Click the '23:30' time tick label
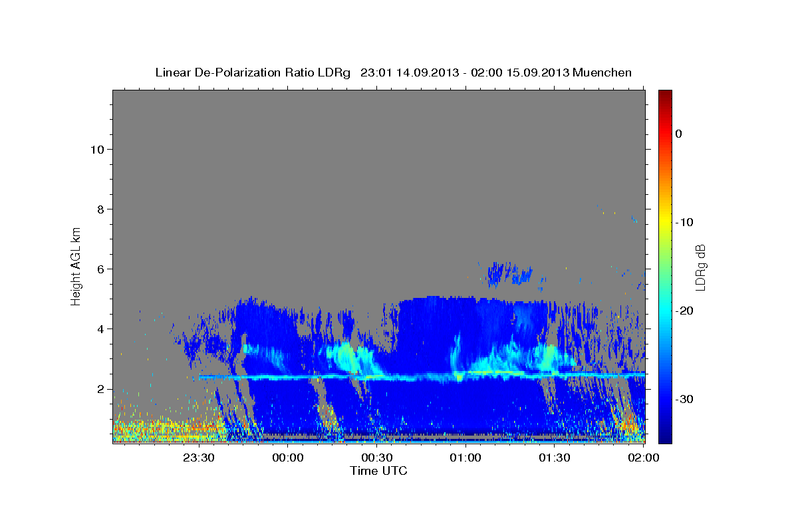 click(x=199, y=458)
